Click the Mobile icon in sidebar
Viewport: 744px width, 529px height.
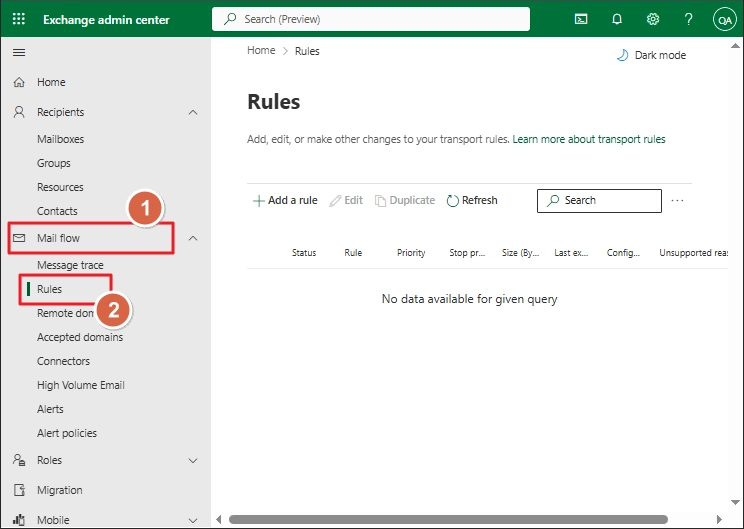coord(19,520)
